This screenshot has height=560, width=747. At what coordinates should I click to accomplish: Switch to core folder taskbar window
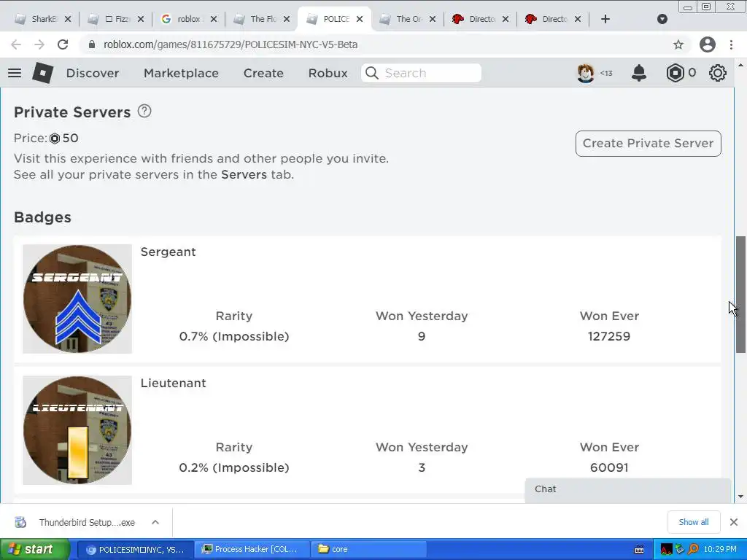[368, 549]
